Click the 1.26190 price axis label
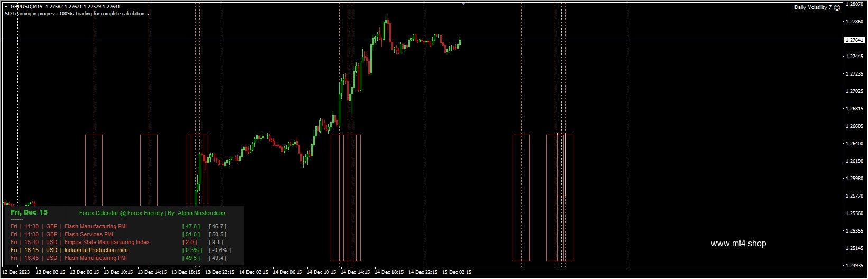Viewport: 868px width, 279px height. (x=855, y=161)
